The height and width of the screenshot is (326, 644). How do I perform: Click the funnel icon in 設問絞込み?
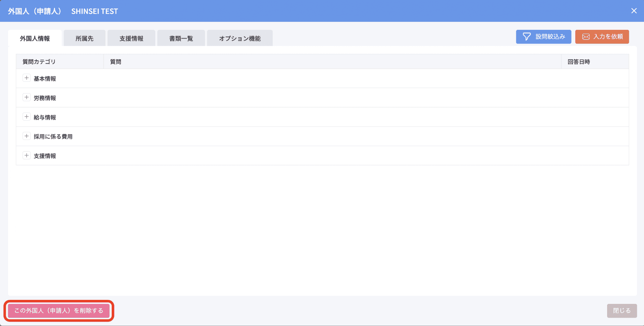tap(527, 37)
